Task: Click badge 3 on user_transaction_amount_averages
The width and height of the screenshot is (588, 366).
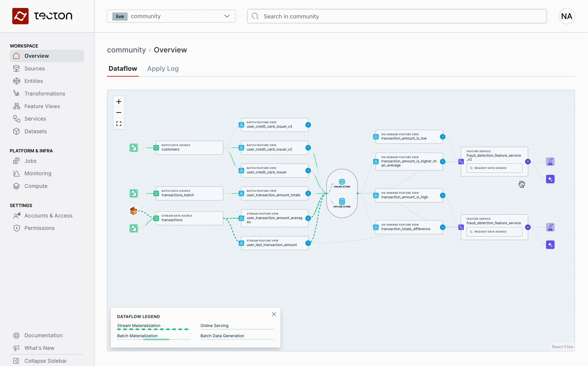Action: (x=308, y=218)
